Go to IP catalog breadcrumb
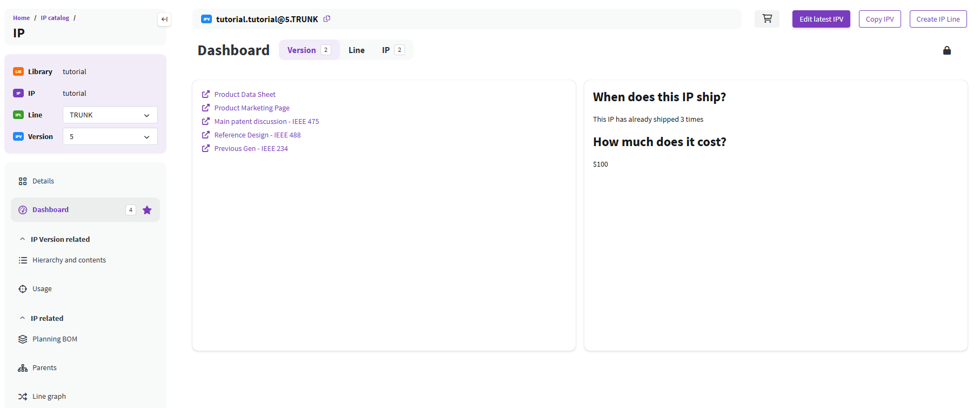This screenshot has width=980, height=408. (55, 18)
